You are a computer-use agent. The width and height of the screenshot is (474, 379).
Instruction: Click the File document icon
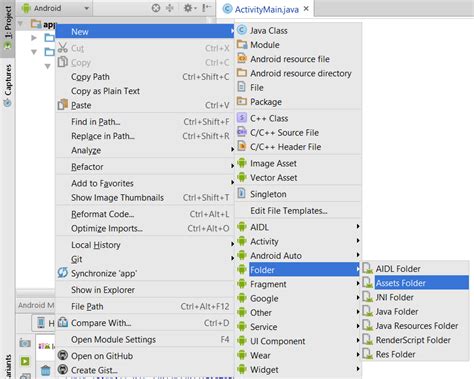click(241, 87)
